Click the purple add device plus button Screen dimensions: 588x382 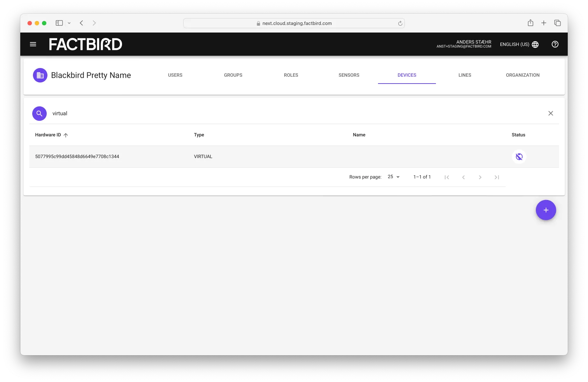(x=546, y=210)
